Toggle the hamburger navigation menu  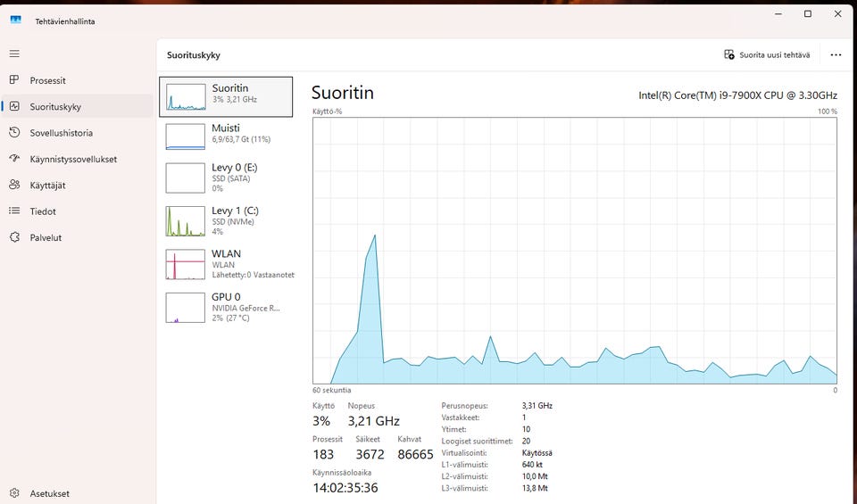[14, 54]
